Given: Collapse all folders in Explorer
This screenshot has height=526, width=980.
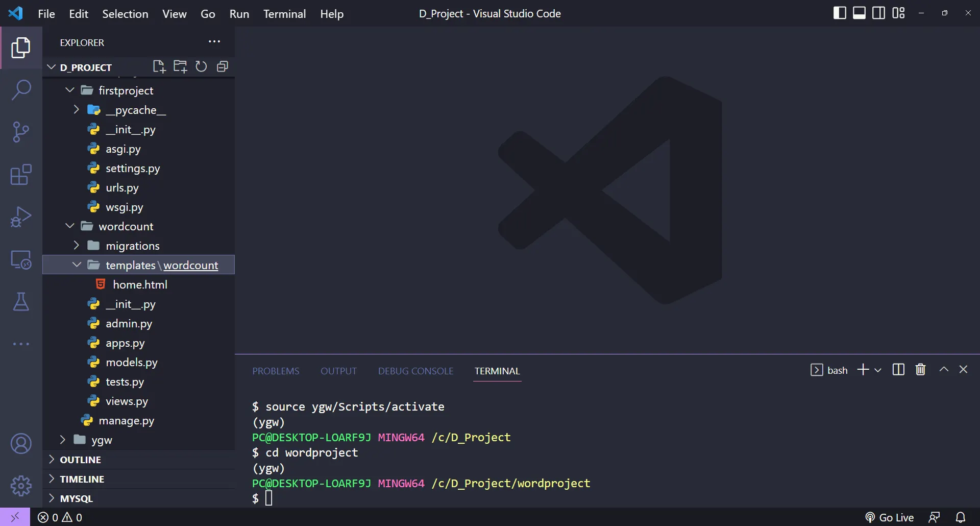Looking at the screenshot, I should pos(222,67).
